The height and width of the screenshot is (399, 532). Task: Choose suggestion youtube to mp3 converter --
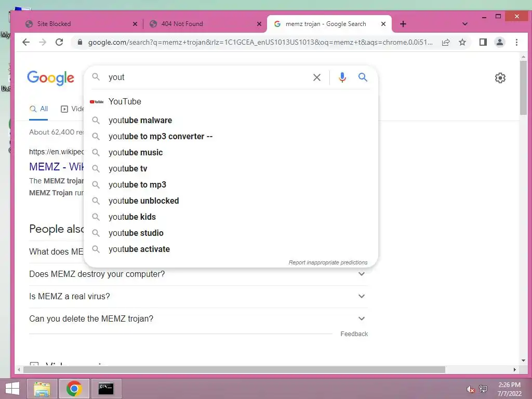tap(231, 137)
